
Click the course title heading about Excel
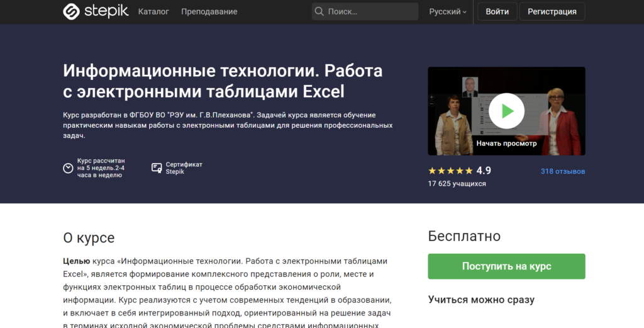tap(223, 81)
